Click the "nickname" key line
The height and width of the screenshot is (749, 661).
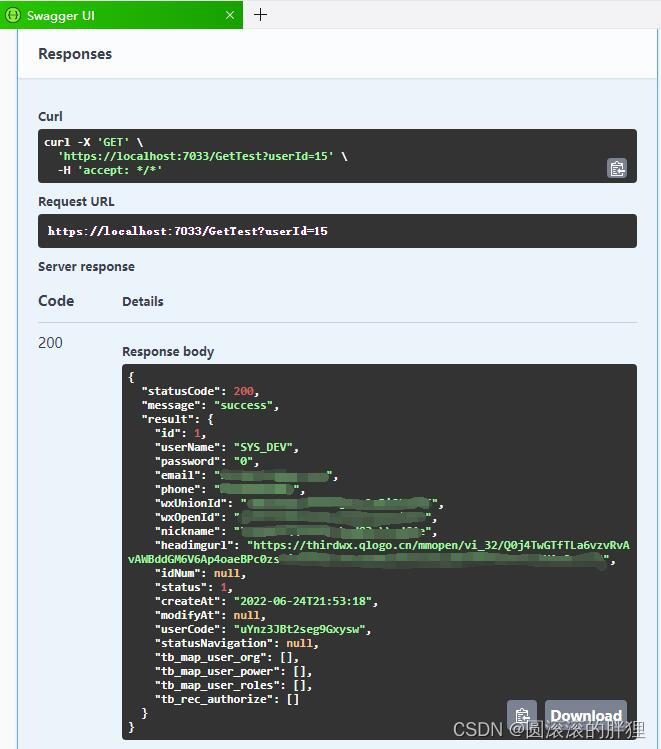295,531
